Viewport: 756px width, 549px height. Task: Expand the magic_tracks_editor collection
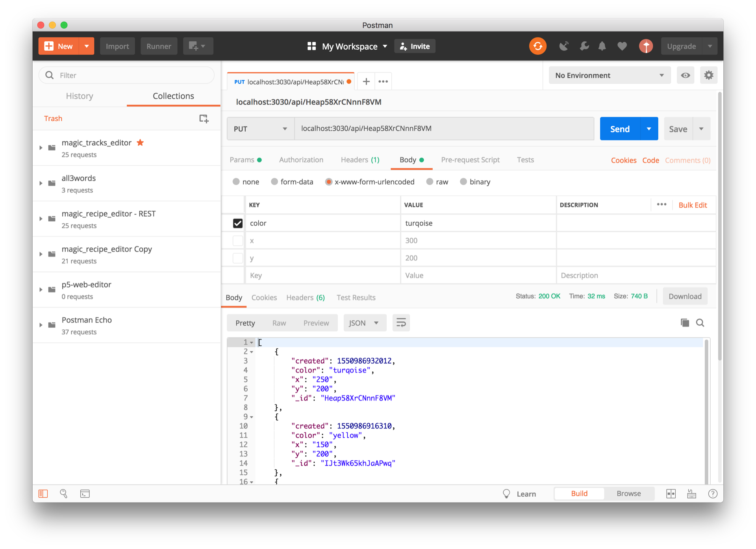pyautogui.click(x=41, y=148)
